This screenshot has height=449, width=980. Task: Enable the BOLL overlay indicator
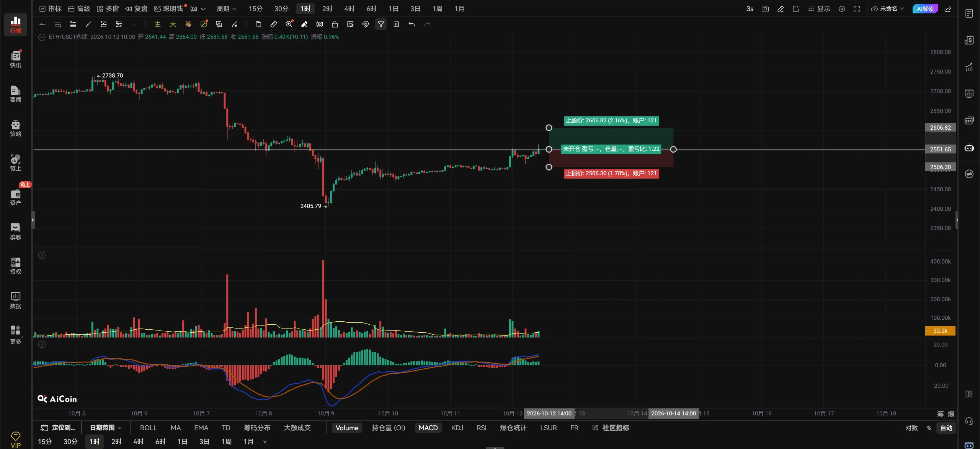(149, 428)
